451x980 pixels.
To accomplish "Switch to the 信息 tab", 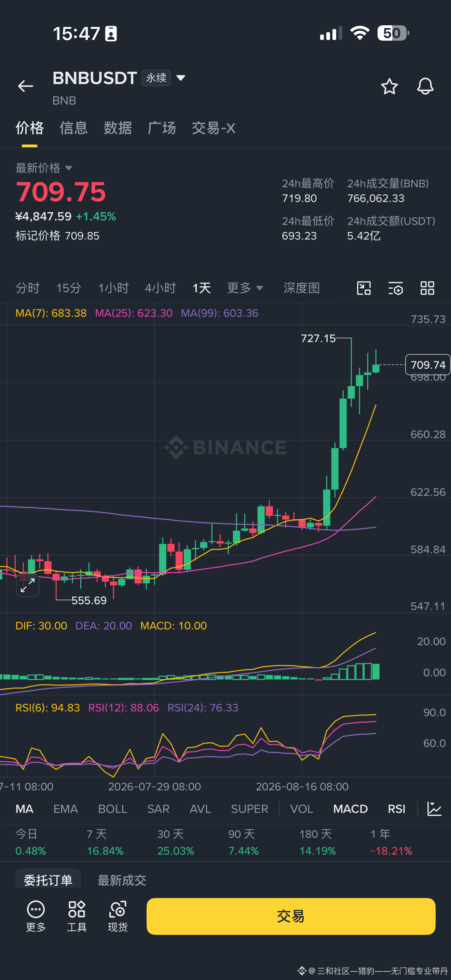I will [x=73, y=128].
